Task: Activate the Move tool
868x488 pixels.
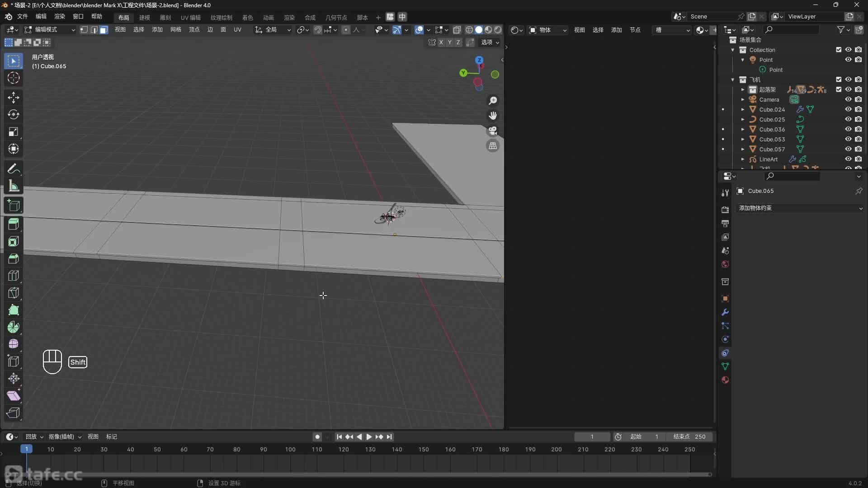Action: click(x=14, y=98)
